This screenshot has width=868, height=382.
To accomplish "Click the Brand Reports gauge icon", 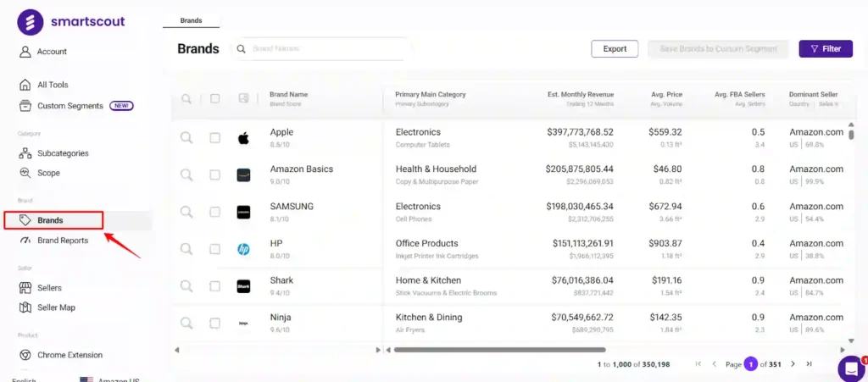I will pos(25,241).
